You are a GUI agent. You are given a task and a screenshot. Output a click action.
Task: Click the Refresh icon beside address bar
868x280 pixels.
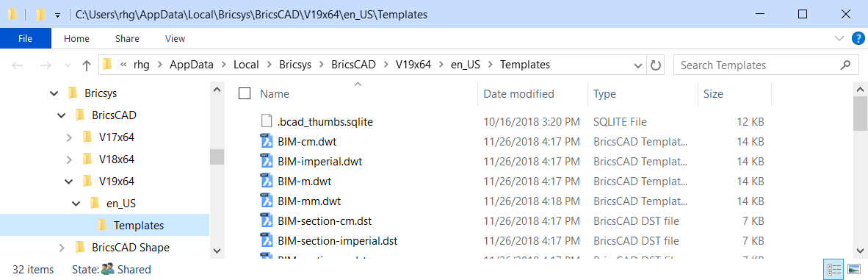(656, 65)
